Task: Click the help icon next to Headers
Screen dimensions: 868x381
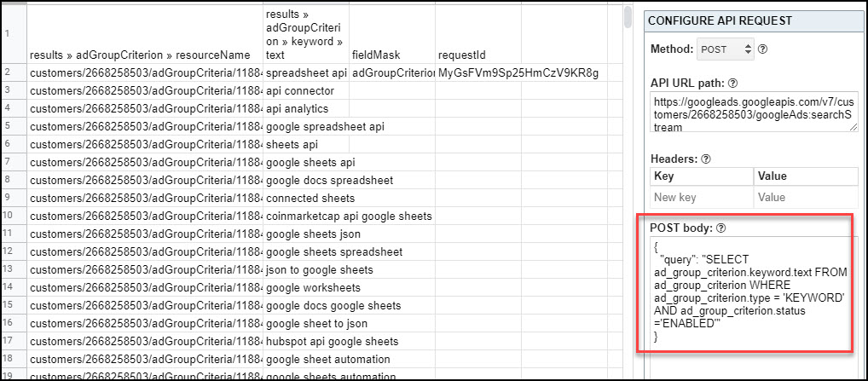Action: 705,159
